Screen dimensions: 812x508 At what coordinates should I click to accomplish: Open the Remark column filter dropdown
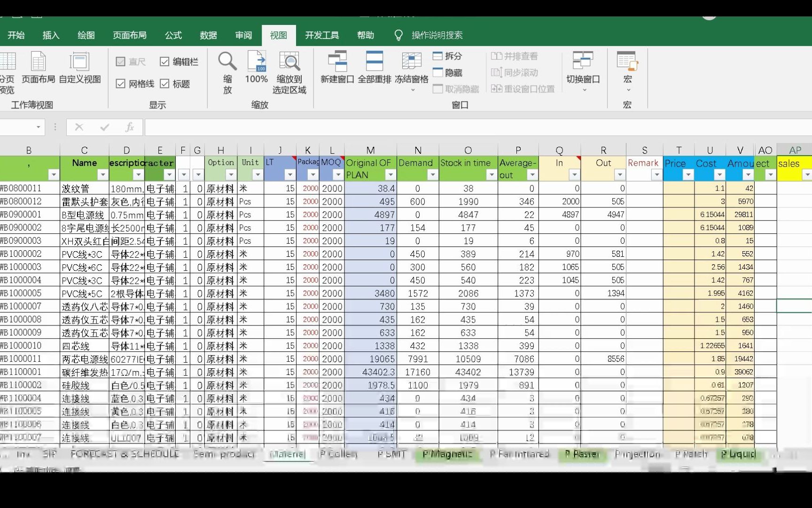[x=656, y=175]
